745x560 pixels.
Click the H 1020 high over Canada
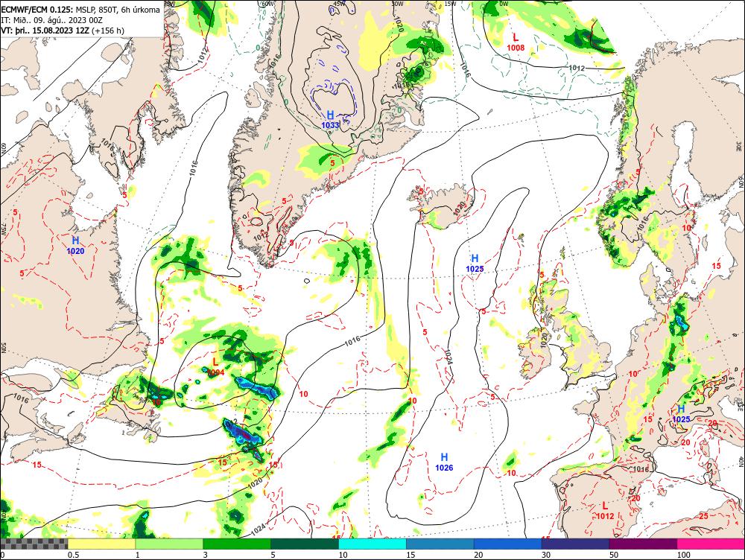[75, 246]
